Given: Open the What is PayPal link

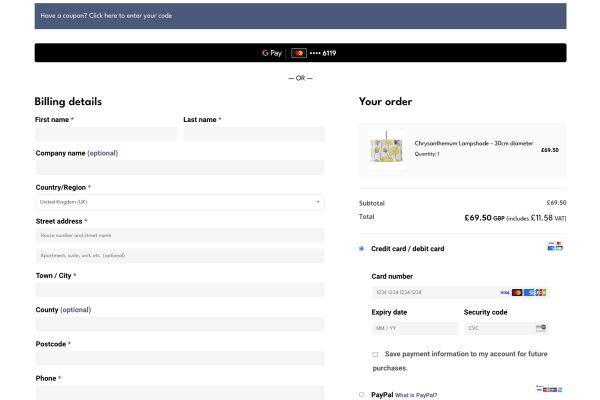Looking at the screenshot, I should (x=416, y=395).
